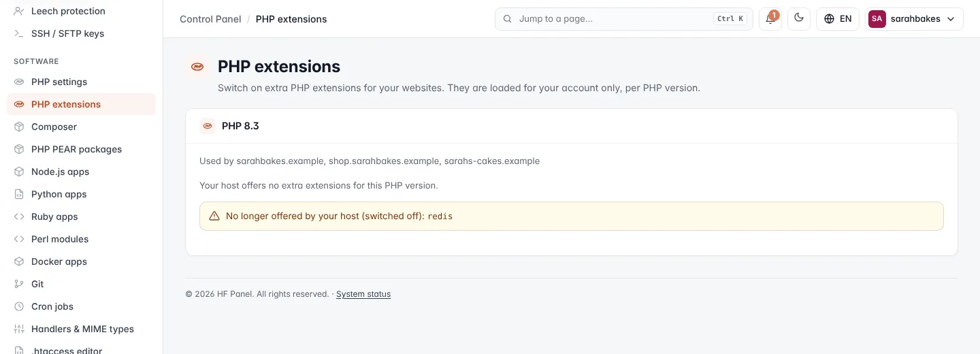Click the redis extension name
The height and width of the screenshot is (354, 980).
tap(440, 216)
